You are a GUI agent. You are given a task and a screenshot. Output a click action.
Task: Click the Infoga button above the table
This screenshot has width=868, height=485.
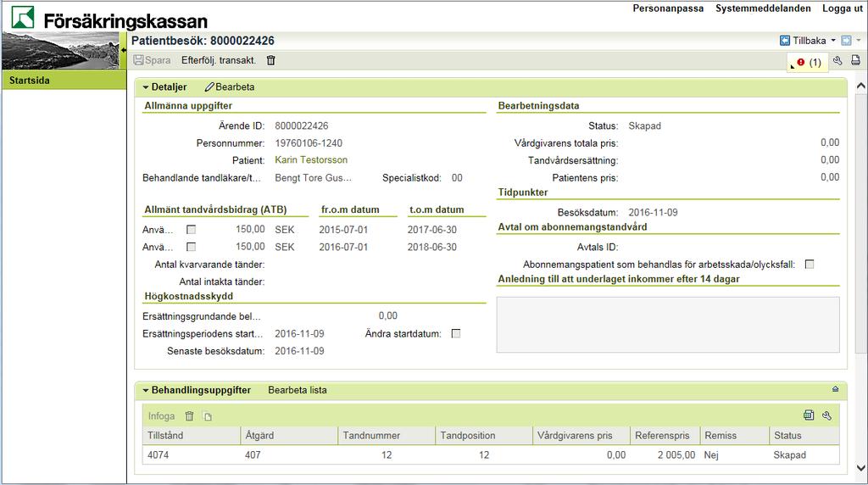(x=161, y=415)
